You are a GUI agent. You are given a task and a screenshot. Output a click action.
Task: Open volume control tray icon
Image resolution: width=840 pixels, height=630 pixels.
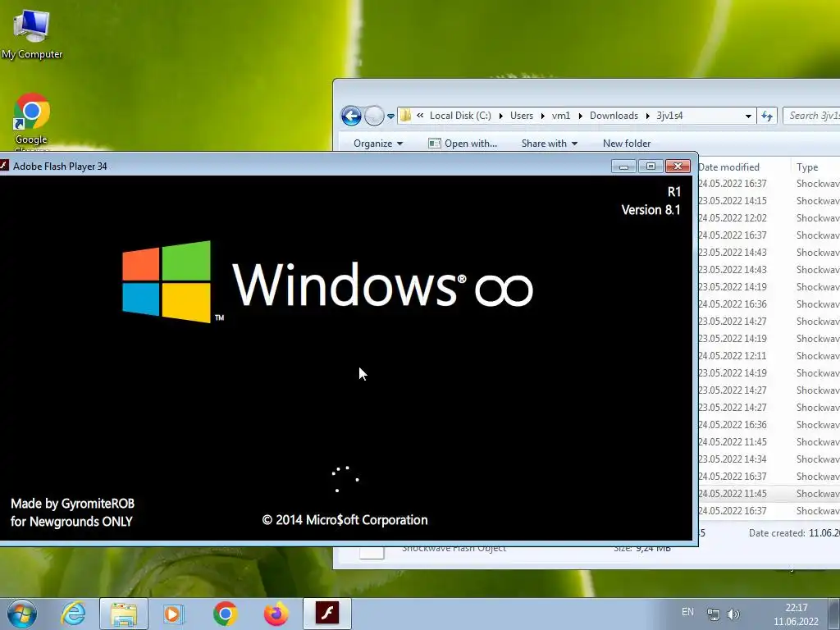pyautogui.click(x=733, y=614)
